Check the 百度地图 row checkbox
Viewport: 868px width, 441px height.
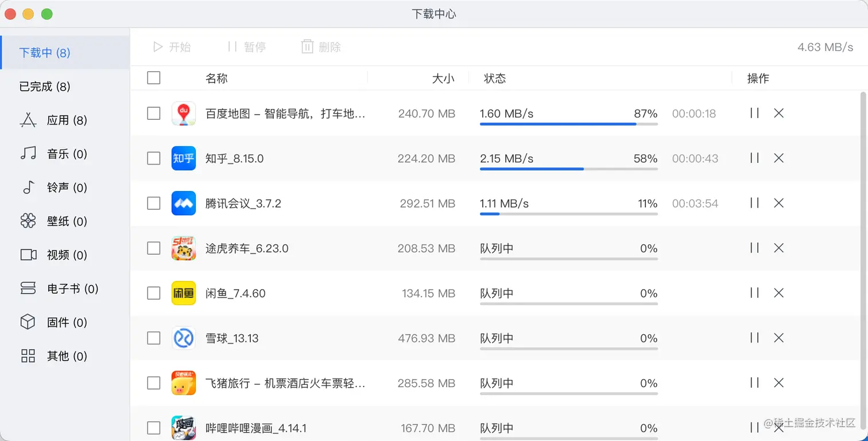pyautogui.click(x=154, y=114)
